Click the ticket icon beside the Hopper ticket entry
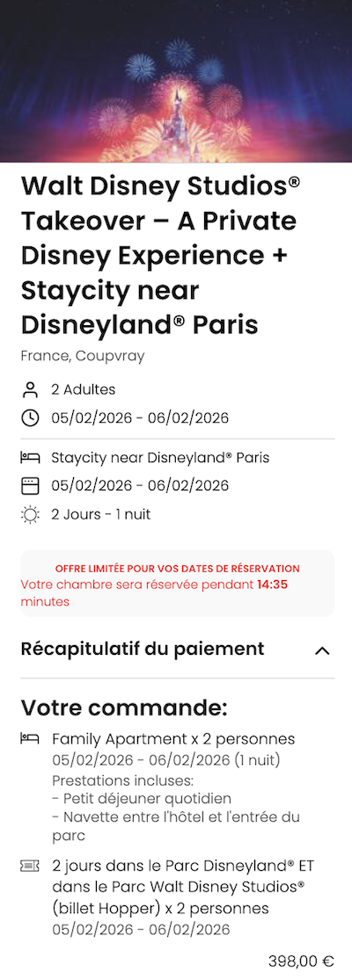 pyautogui.click(x=29, y=866)
